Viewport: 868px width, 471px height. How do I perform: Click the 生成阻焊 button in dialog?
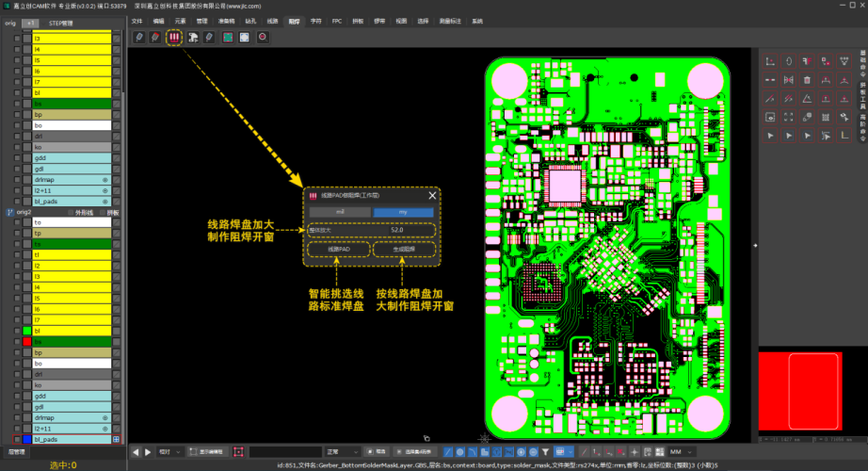[x=404, y=250]
